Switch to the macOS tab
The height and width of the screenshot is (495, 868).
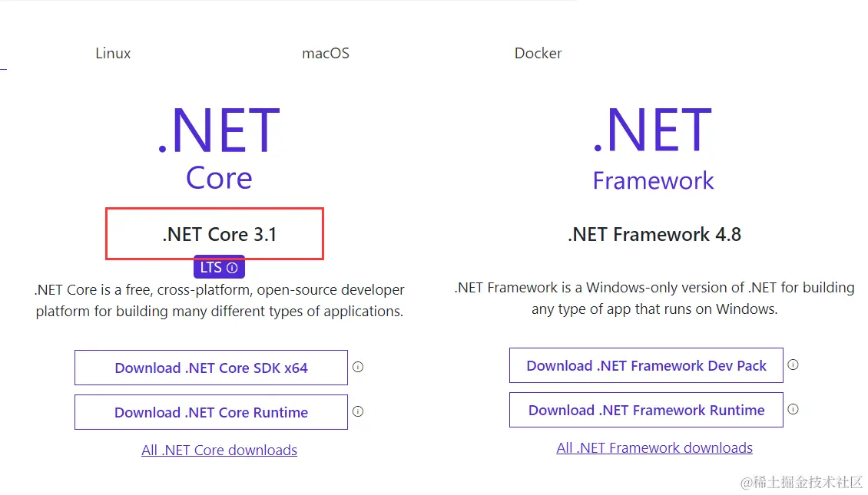tap(326, 53)
